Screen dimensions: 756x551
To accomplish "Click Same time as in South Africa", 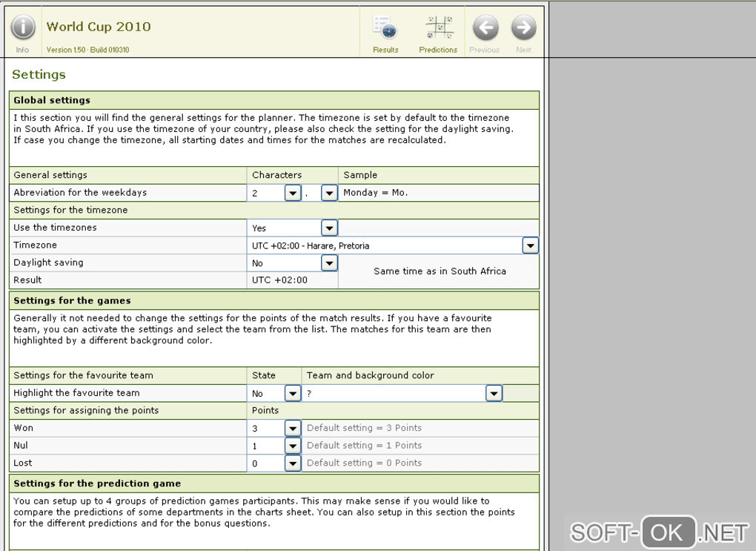I will pyautogui.click(x=440, y=271).
